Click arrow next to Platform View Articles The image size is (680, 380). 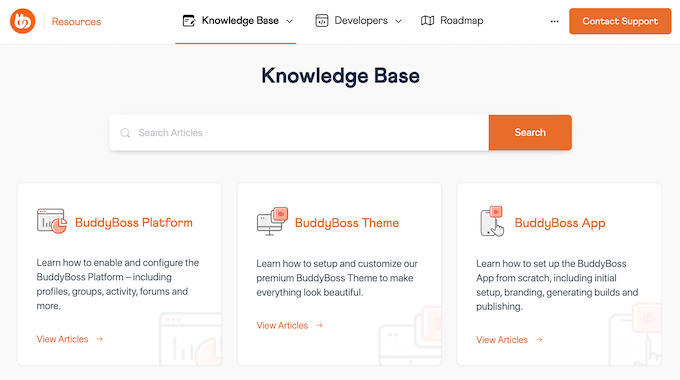coord(99,339)
